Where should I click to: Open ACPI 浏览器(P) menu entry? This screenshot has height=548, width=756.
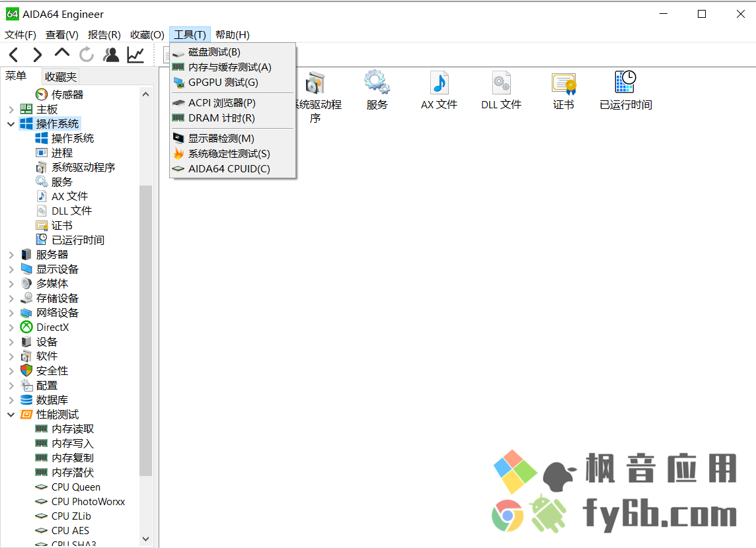coord(233,102)
